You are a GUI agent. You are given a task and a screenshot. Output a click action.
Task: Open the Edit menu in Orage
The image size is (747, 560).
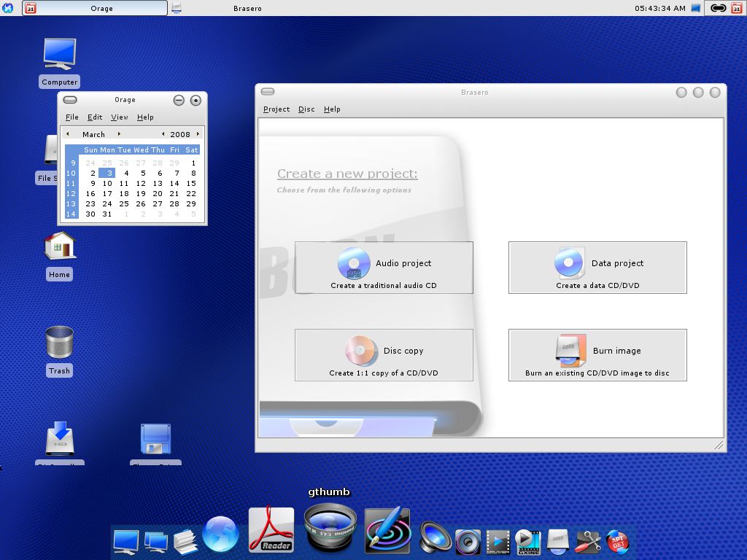tap(95, 117)
